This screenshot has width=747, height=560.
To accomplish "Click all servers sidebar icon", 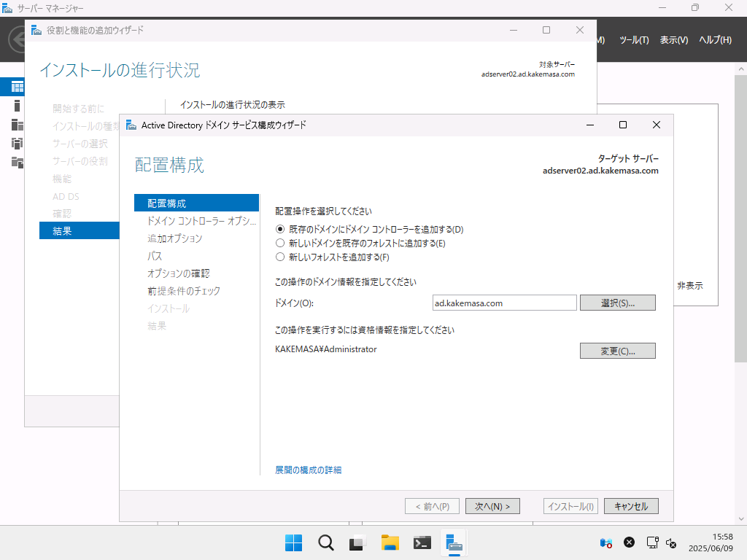I will point(18,125).
